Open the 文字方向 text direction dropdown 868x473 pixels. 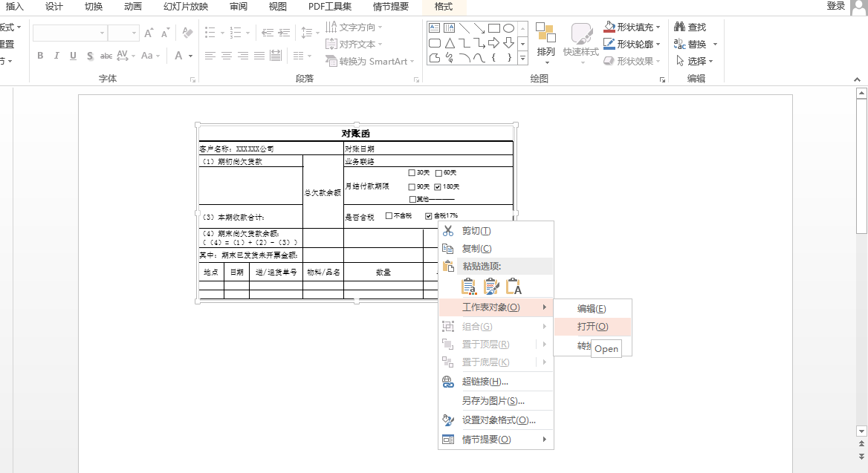coord(354,27)
